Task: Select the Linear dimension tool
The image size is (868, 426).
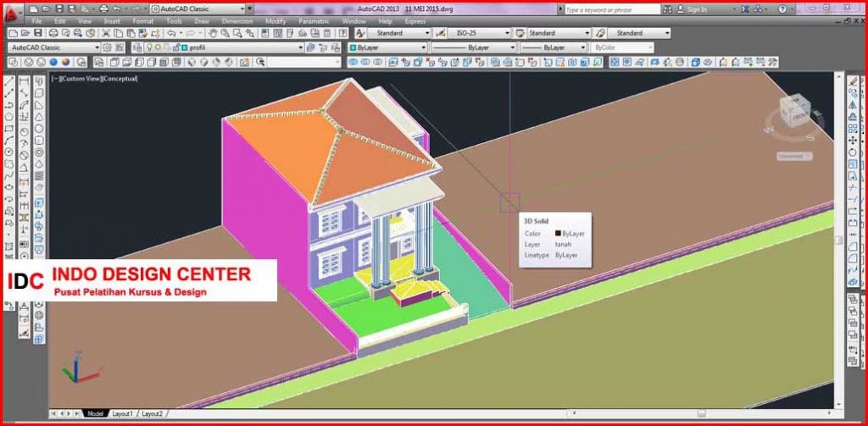Action: [25, 82]
